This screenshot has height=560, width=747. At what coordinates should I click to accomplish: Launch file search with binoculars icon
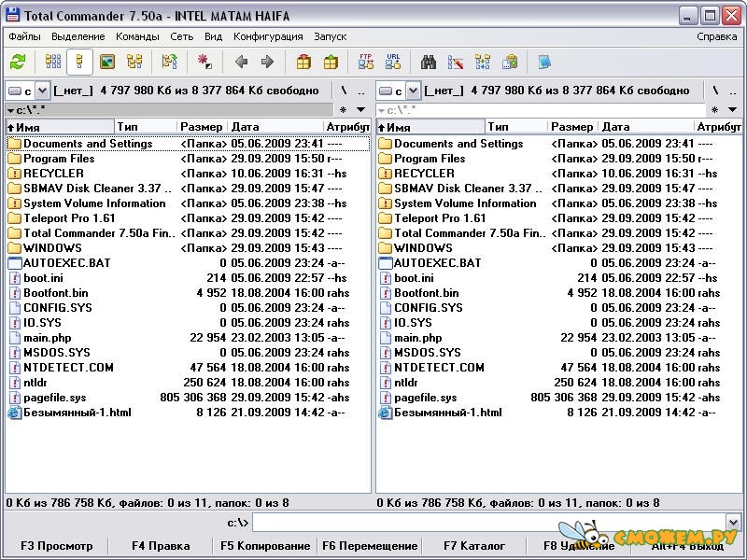pyautogui.click(x=429, y=62)
